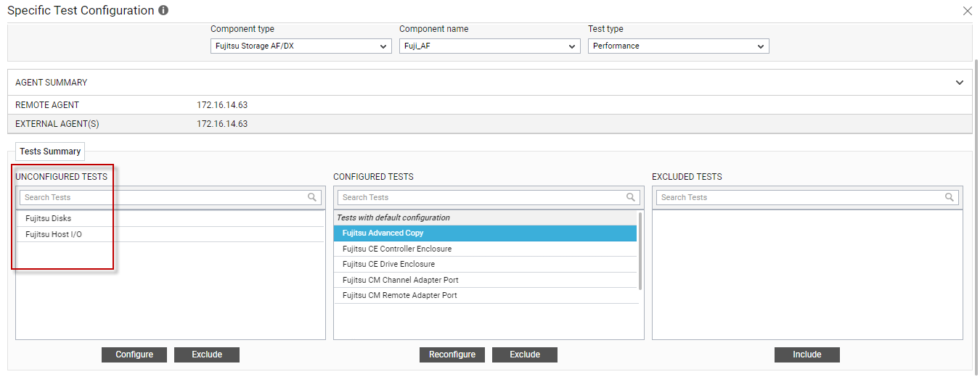
Task: Click the Configured Tests search field
Action: pos(489,197)
